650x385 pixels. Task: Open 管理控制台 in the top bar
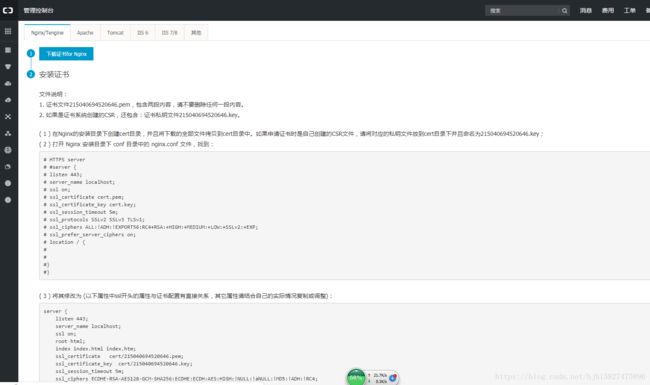38,10
